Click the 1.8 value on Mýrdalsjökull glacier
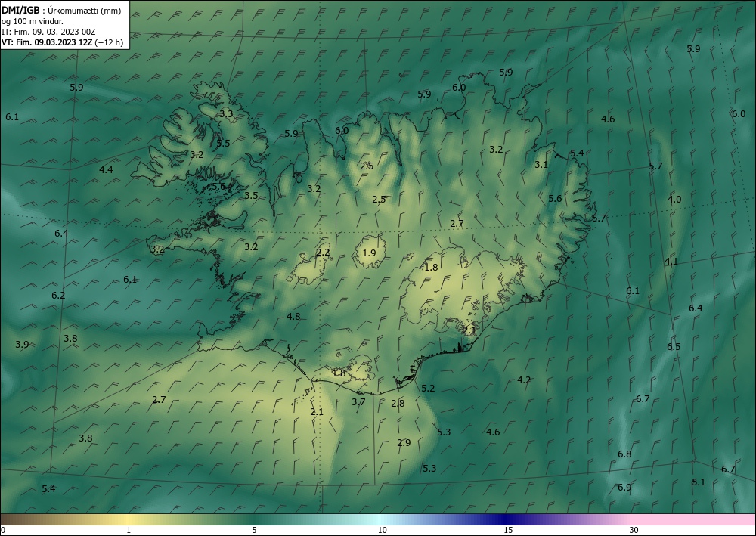This screenshot has width=756, height=536. click(339, 373)
